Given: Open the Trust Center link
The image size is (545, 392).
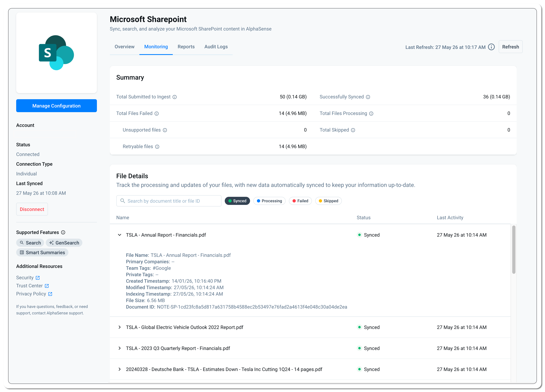Looking at the screenshot, I should pyautogui.click(x=29, y=286).
